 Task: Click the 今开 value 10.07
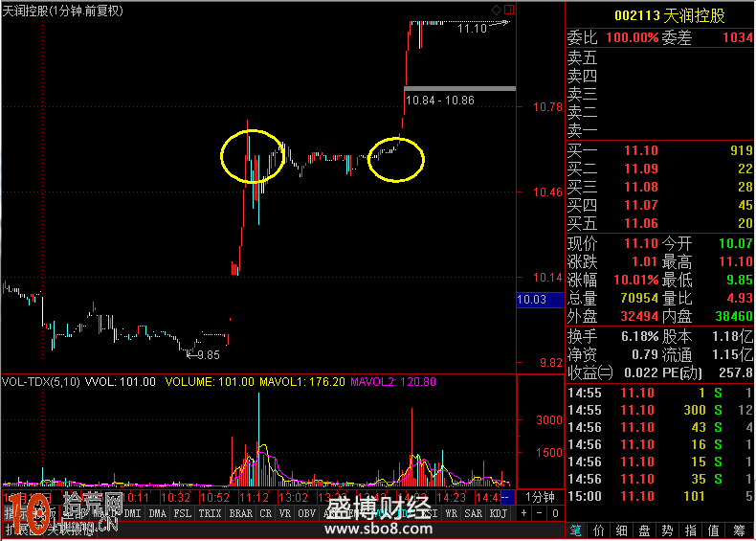[x=736, y=243]
